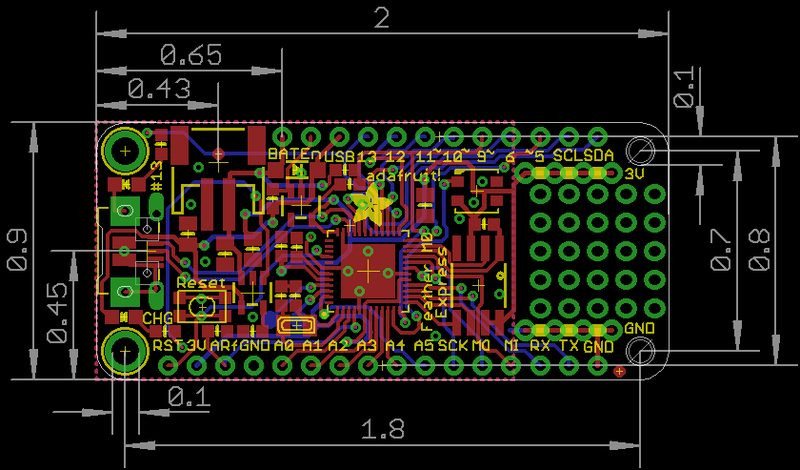Click the 2 inch width dimension label
The image size is (800, 470).
(x=382, y=19)
